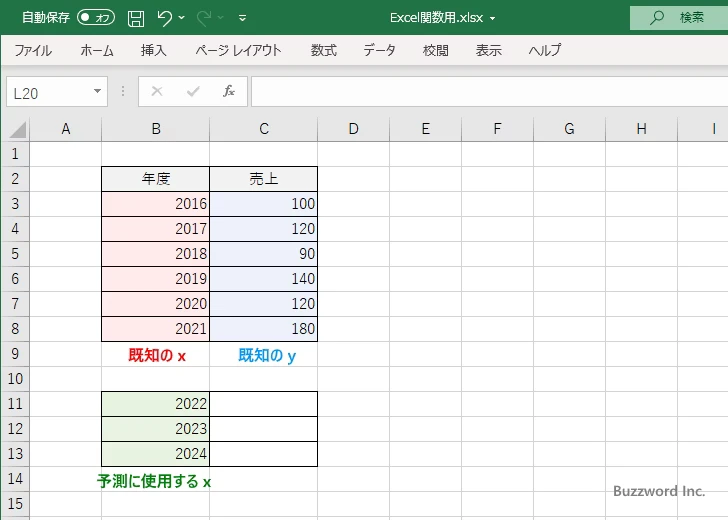
Task: Switch to the ホーム ribbon tab
Action: tap(97, 50)
